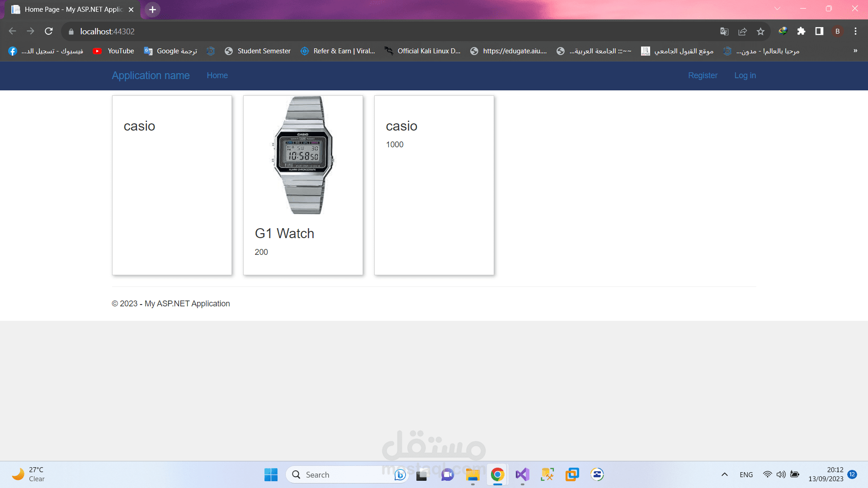Open the tab search dropdown chevron
This screenshot has width=868, height=488.
tap(777, 8)
